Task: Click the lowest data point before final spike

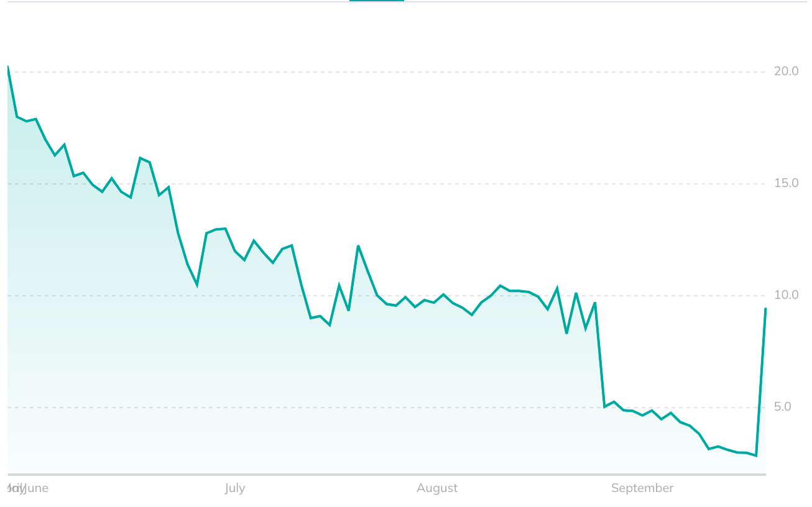Action: coord(756,455)
